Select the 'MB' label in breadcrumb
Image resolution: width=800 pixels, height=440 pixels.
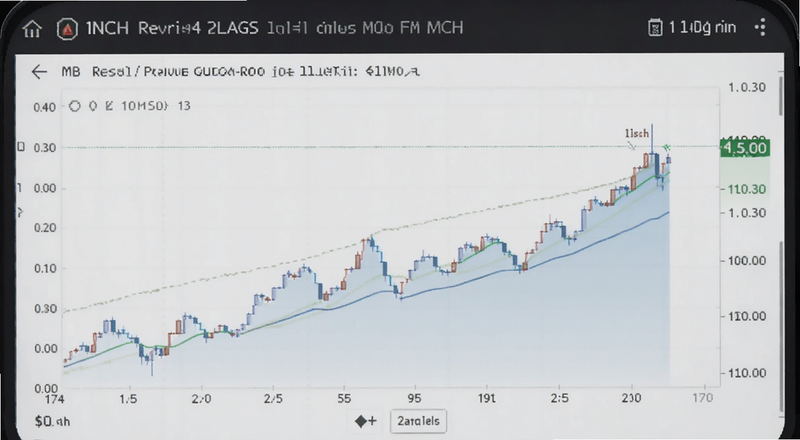pyautogui.click(x=71, y=72)
